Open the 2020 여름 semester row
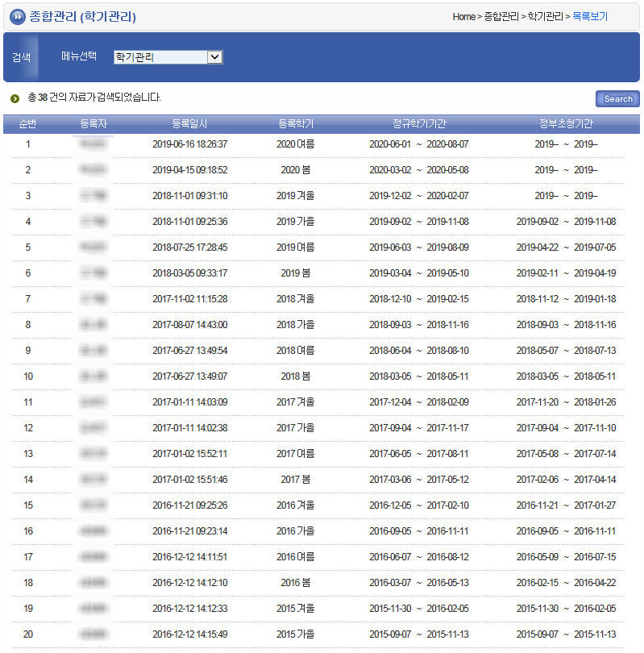Screen dimensions: 644x653 (x=296, y=144)
